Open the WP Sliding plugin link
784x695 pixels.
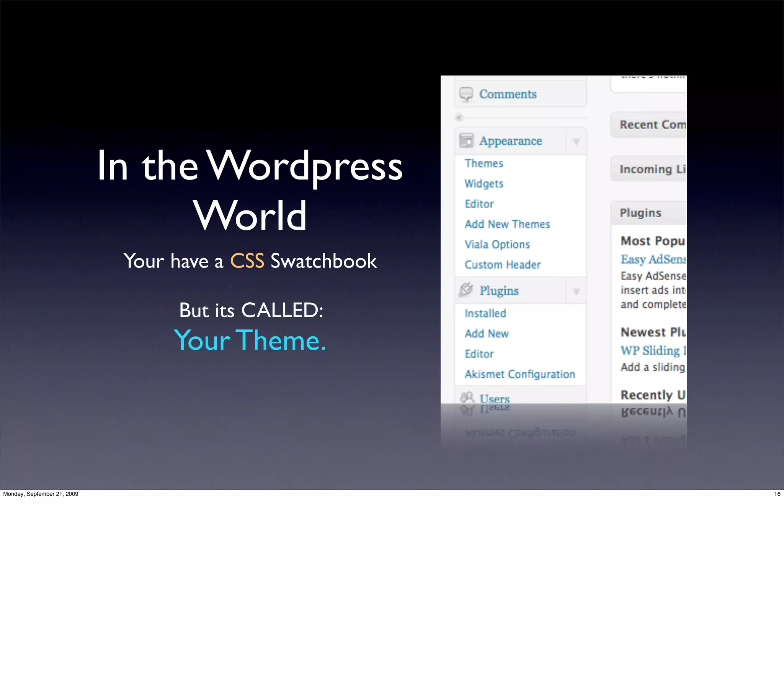653,351
